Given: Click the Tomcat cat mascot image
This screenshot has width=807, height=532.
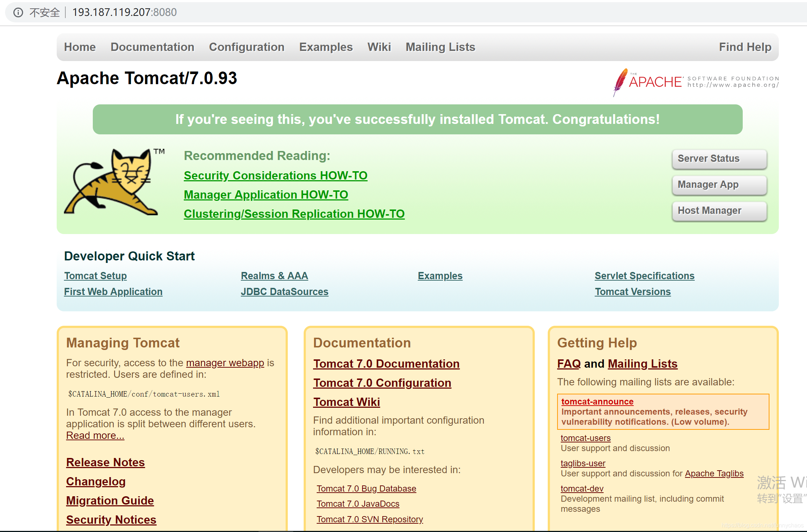Looking at the screenshot, I should pos(114,182).
